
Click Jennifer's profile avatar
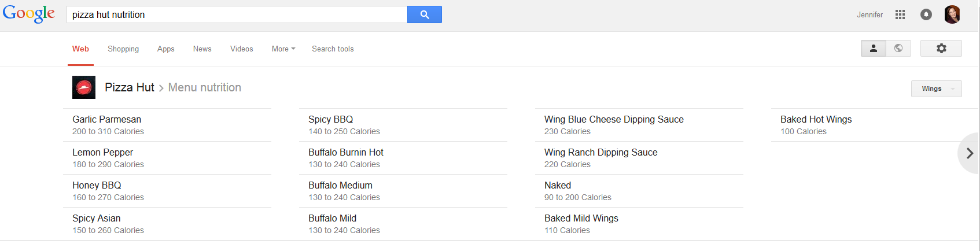pos(952,14)
